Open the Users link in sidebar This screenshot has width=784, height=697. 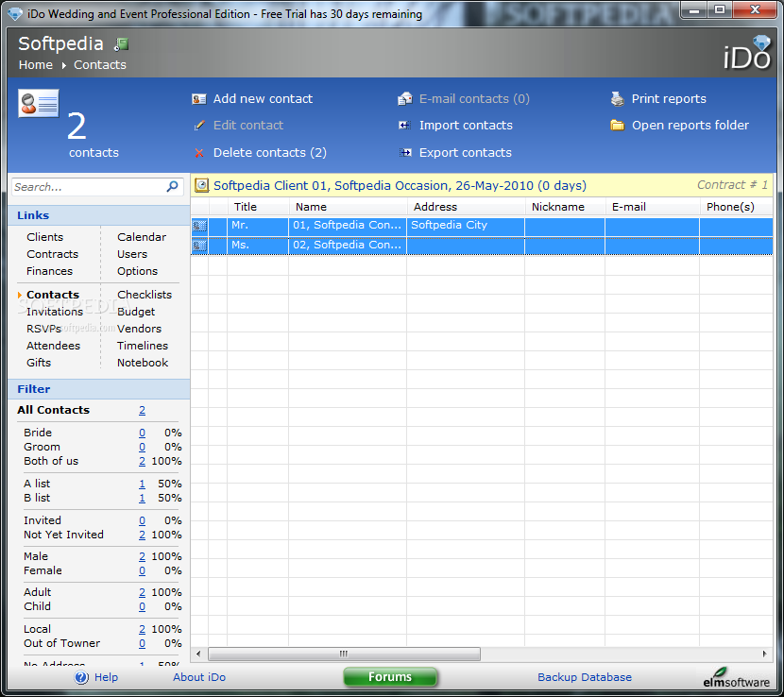click(132, 254)
